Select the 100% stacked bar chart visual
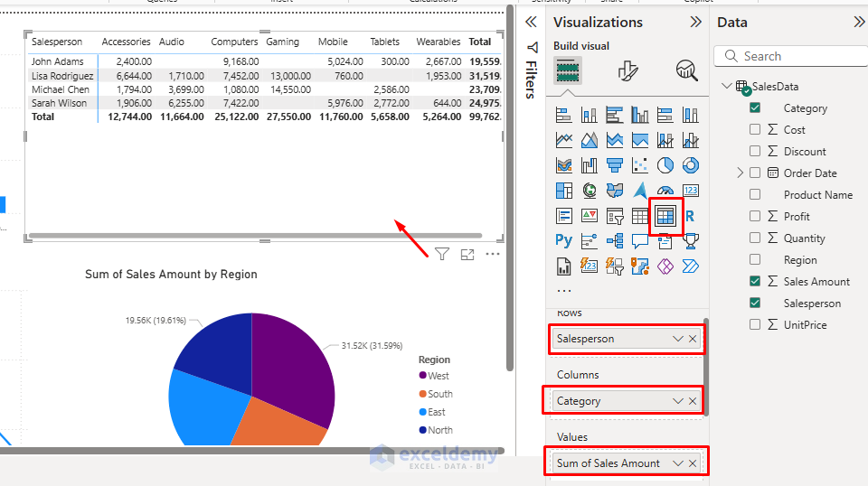The image size is (868, 486). click(x=665, y=115)
